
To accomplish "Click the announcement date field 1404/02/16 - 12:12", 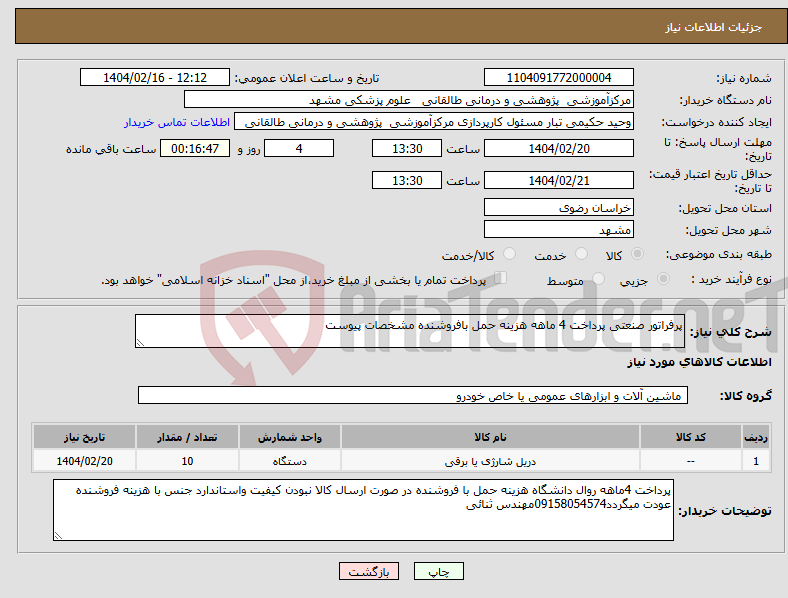I will point(155,77).
